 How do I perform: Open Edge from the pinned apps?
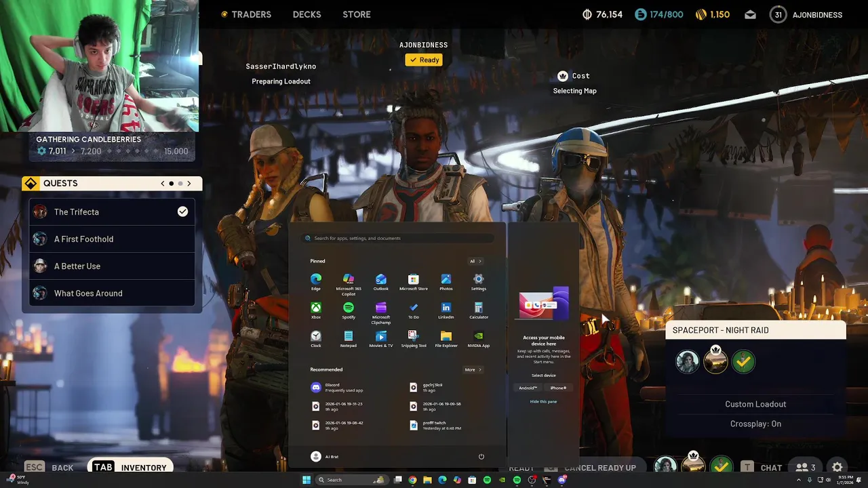coord(316,282)
